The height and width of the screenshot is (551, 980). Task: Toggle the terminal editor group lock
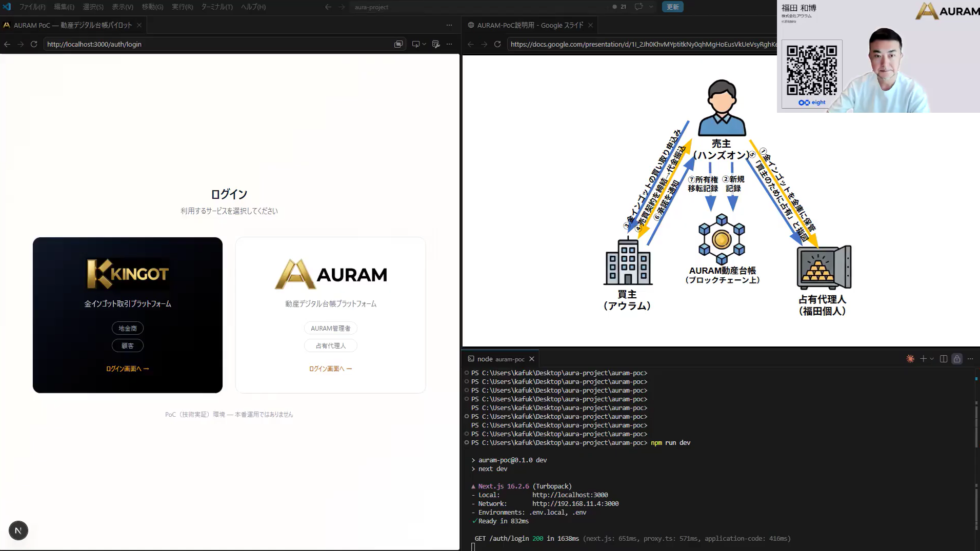[x=957, y=359]
